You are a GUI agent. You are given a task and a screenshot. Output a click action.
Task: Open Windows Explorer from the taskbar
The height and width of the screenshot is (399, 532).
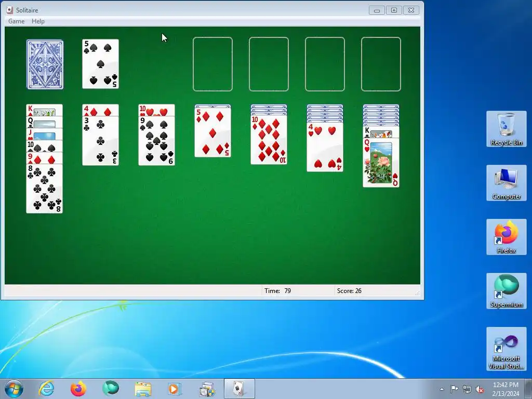point(143,389)
